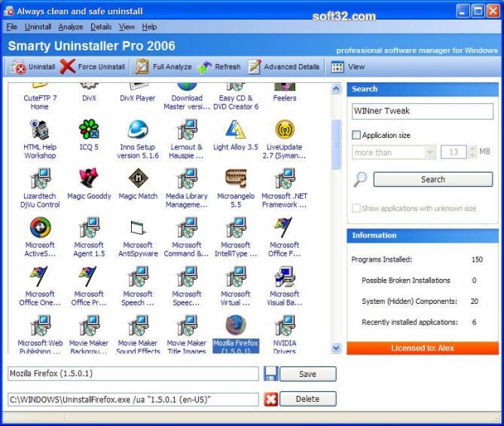
Task: Open Advanced Details from toolbar
Action: point(283,67)
